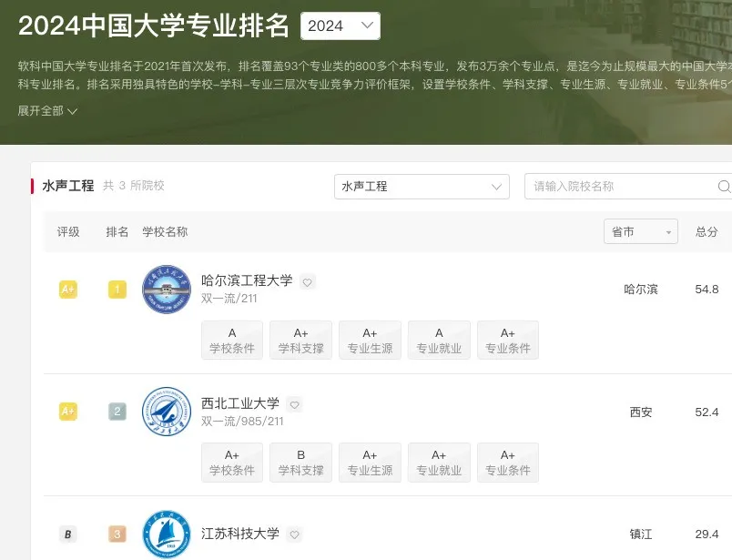Click the rank 2 badge

117,412
